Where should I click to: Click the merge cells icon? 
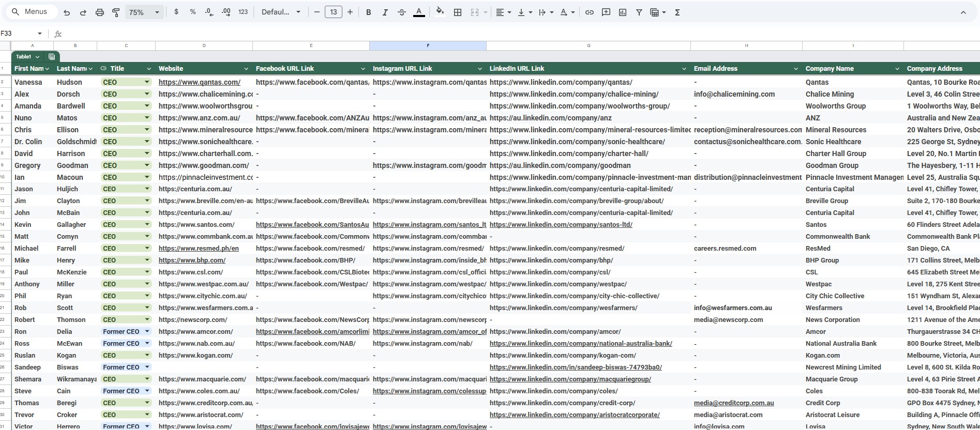474,12
